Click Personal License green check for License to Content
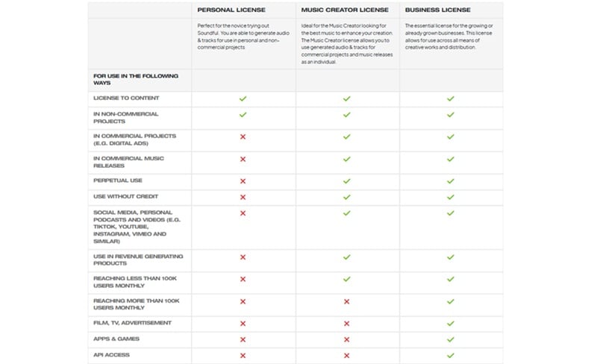The height and width of the screenshot is (364, 597). click(243, 98)
